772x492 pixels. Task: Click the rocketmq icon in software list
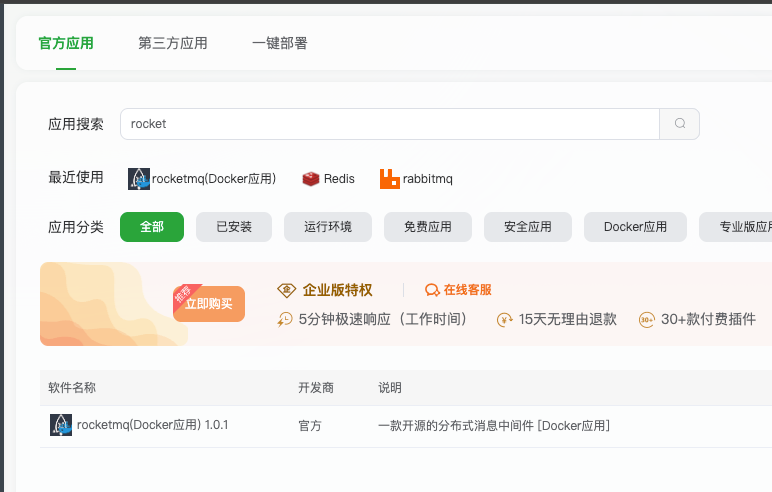61,425
